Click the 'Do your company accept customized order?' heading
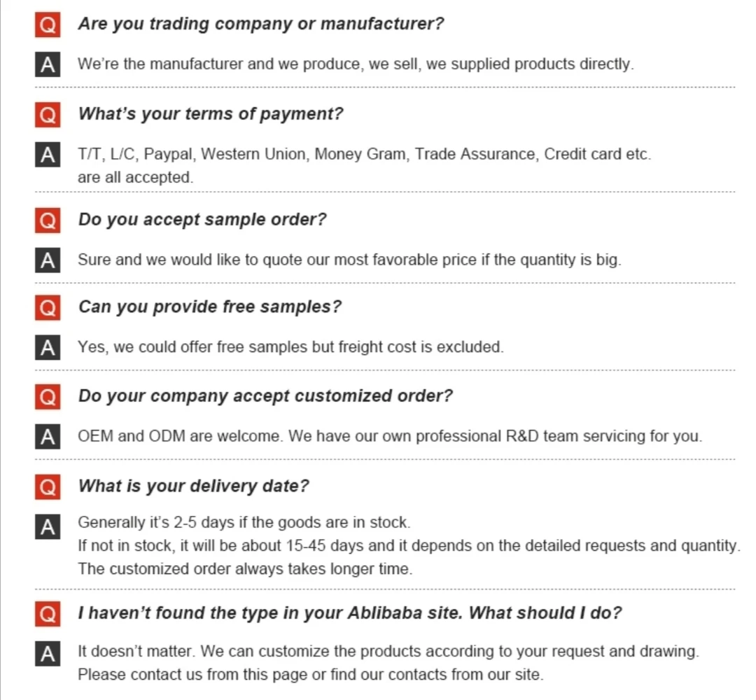The image size is (756, 700). 265,396
